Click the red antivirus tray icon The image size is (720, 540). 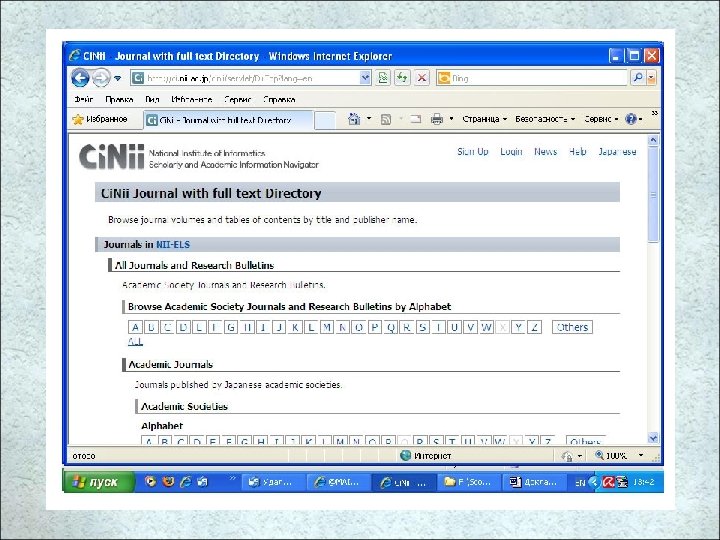point(608,482)
